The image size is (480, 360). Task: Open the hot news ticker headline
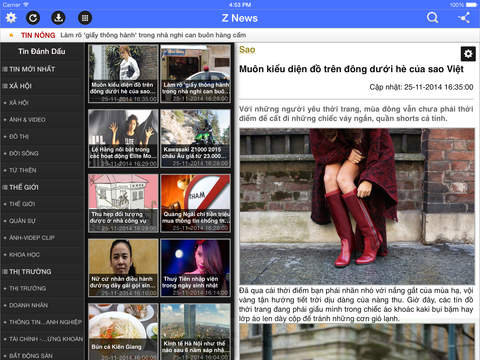pos(153,35)
